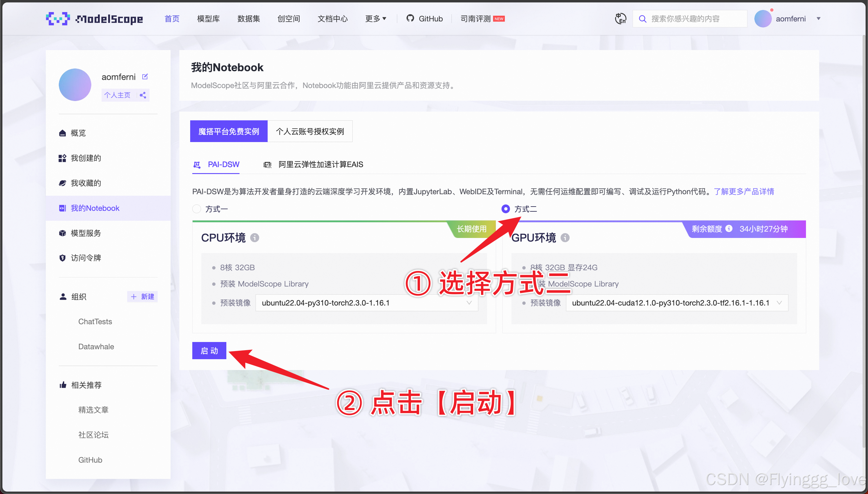Click the large profile avatar in sidebar

point(75,85)
